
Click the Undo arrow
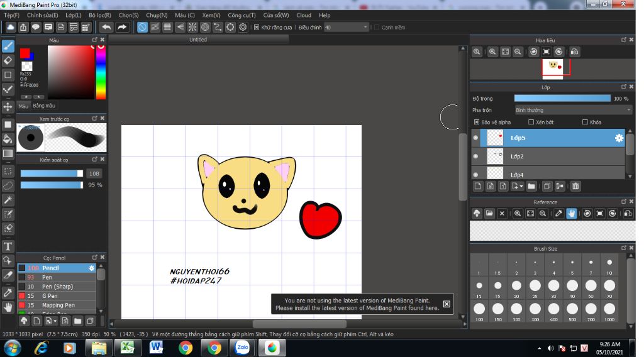point(106,28)
